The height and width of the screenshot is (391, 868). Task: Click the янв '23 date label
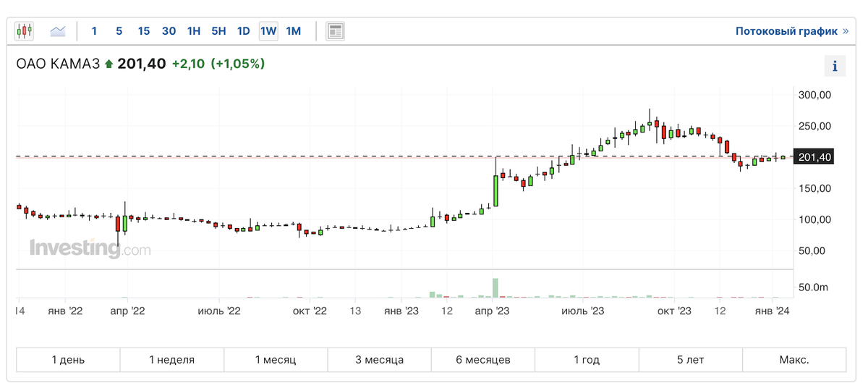(x=401, y=311)
